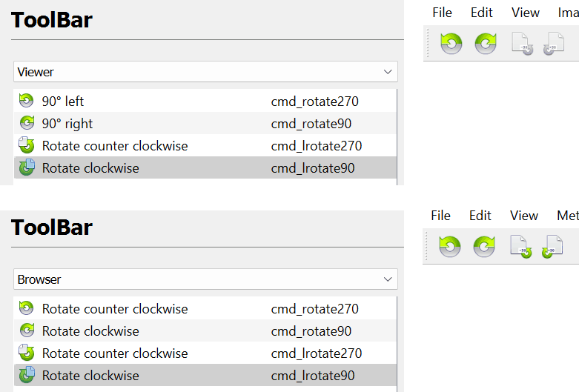Open the lower Edit menu
This screenshot has height=392, width=579.
[480, 216]
